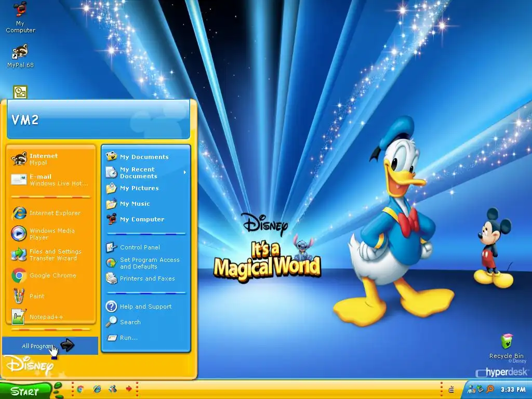
Task: Open Paint from Start menu
Action: 51,296
